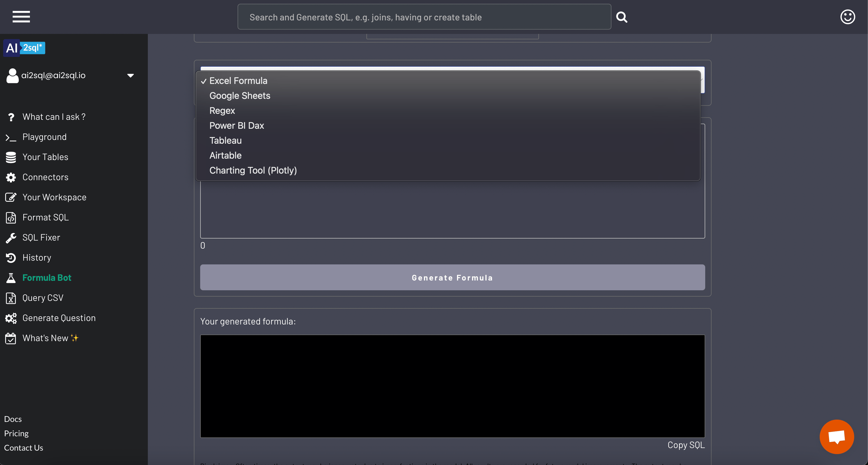This screenshot has width=868, height=465.
Task: Click the Format SQL code file icon
Action: (11, 218)
